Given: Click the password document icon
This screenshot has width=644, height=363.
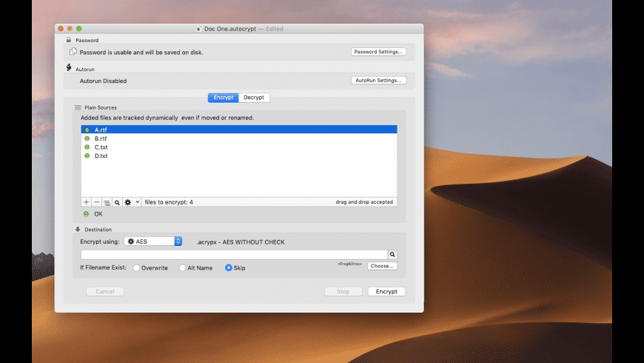Looking at the screenshot, I should [73, 51].
